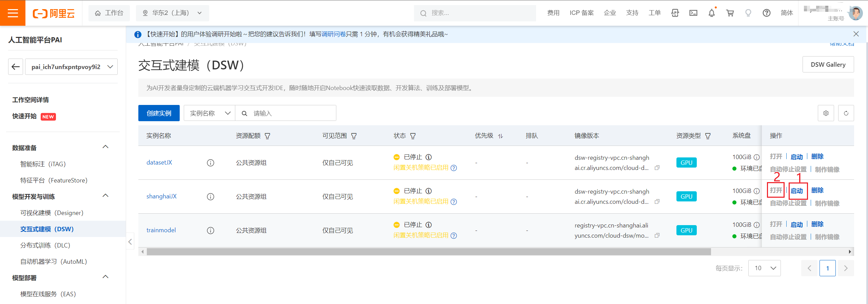868x304 pixels.
Task: Switch language via 简体
Action: coord(787,13)
